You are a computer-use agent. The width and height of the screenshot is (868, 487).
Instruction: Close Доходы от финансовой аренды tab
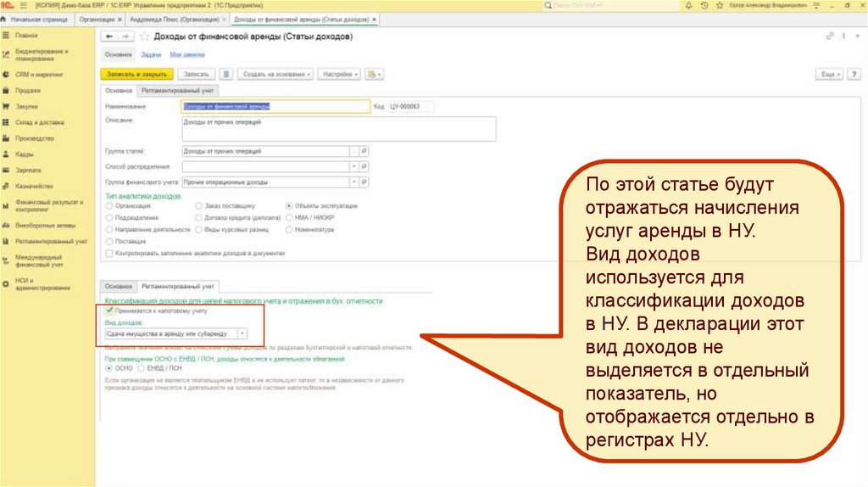(374, 20)
